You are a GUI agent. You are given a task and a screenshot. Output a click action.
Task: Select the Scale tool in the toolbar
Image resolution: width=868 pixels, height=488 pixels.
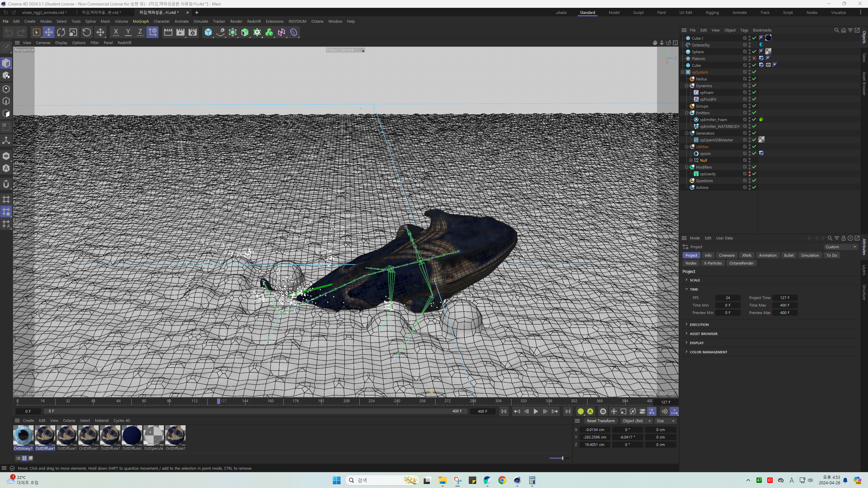click(x=73, y=33)
